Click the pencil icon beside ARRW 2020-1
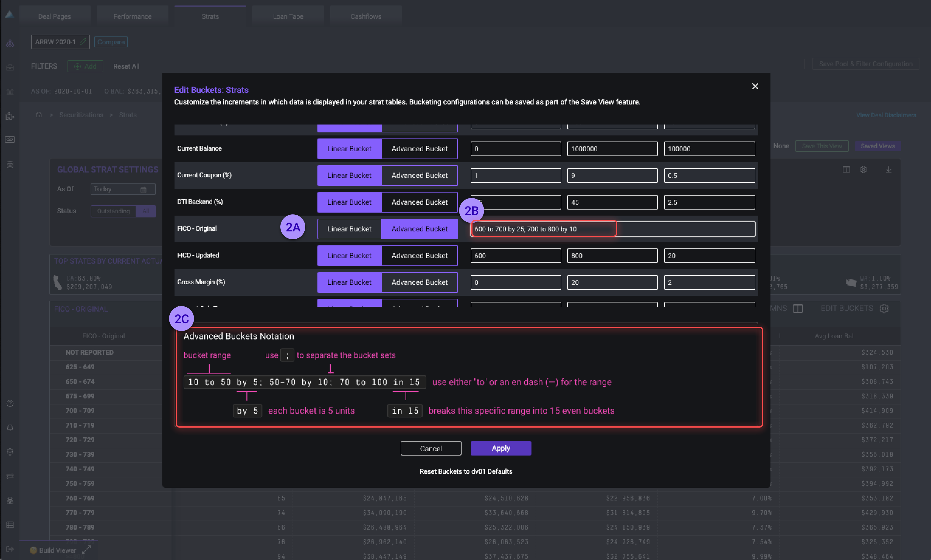This screenshot has height=560, width=931. tap(83, 42)
